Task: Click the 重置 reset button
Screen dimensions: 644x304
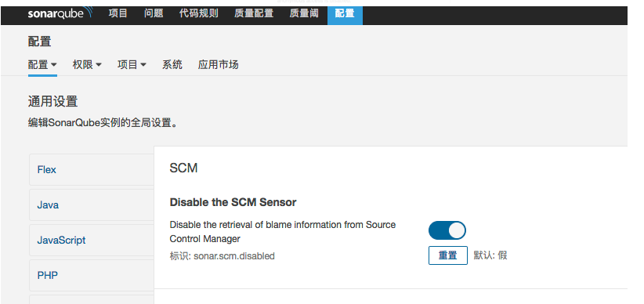Action: [x=447, y=255]
